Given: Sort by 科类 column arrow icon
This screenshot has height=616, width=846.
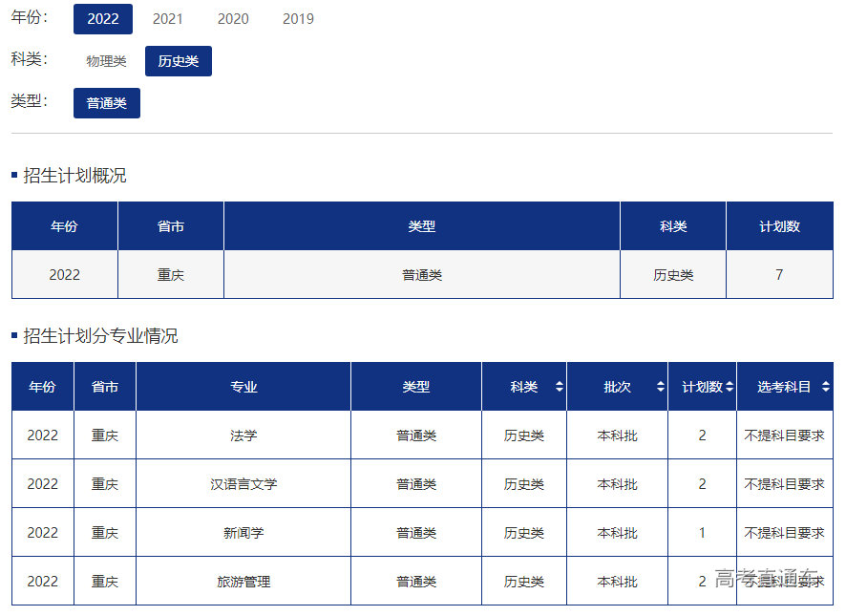Looking at the screenshot, I should click(x=560, y=387).
